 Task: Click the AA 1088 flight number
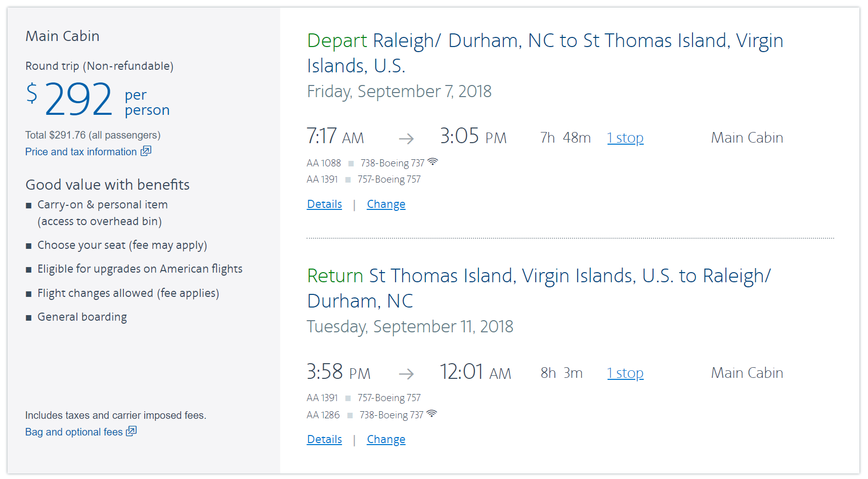click(x=324, y=163)
